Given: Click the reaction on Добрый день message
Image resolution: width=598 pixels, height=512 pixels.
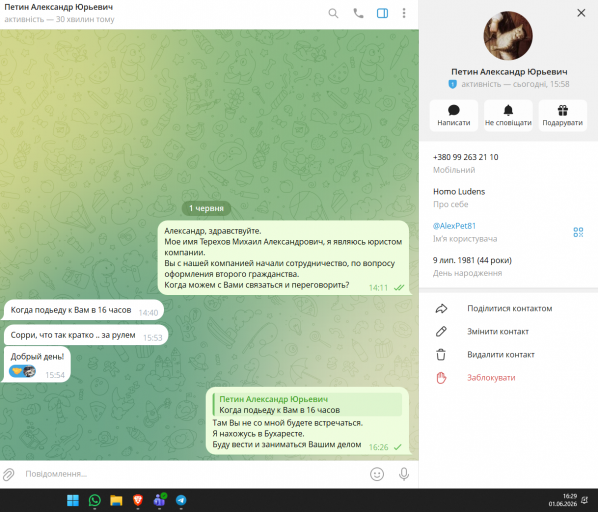Looking at the screenshot, I should pos(23,371).
